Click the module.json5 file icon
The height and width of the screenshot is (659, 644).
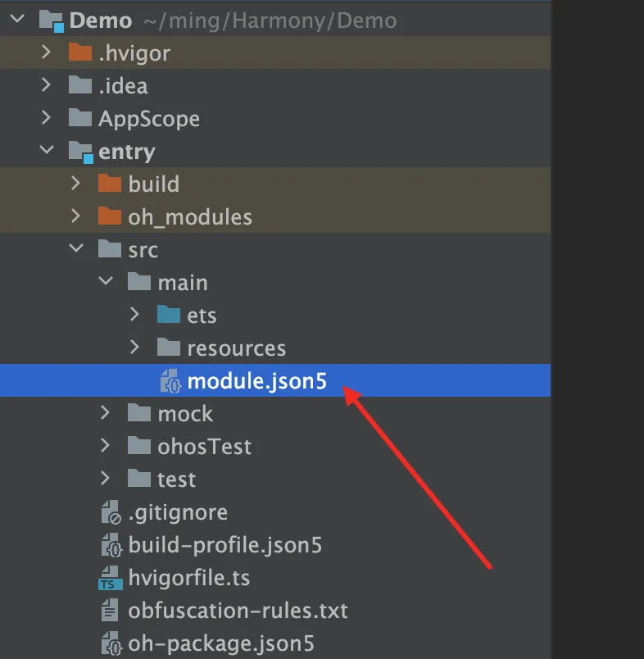click(170, 381)
